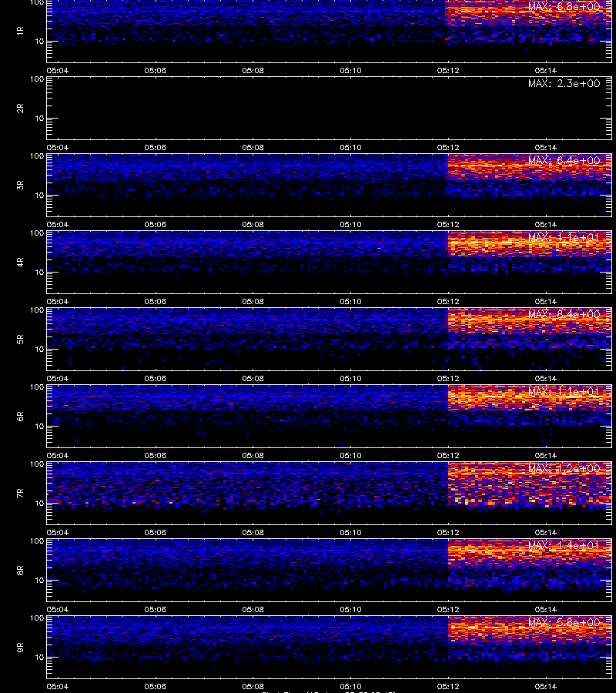This screenshot has height=693, width=616.
Task: Click the '10' y-axis label of panel 1R
Action: [x=39, y=41]
